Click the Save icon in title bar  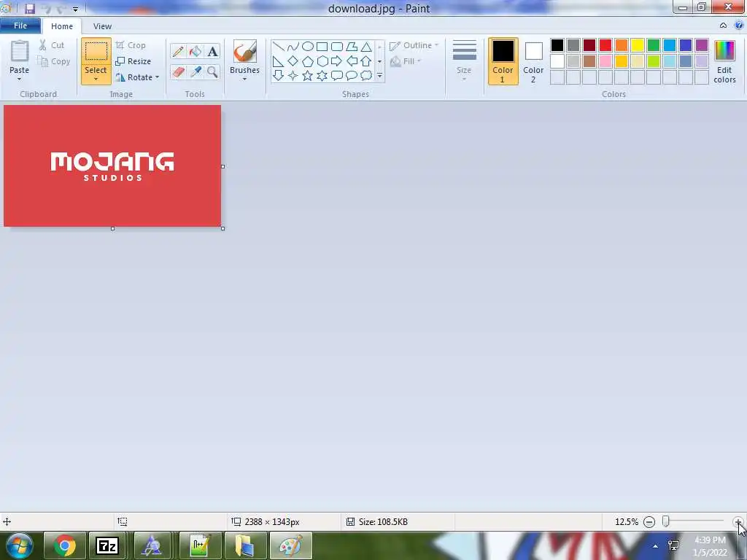[29, 8]
